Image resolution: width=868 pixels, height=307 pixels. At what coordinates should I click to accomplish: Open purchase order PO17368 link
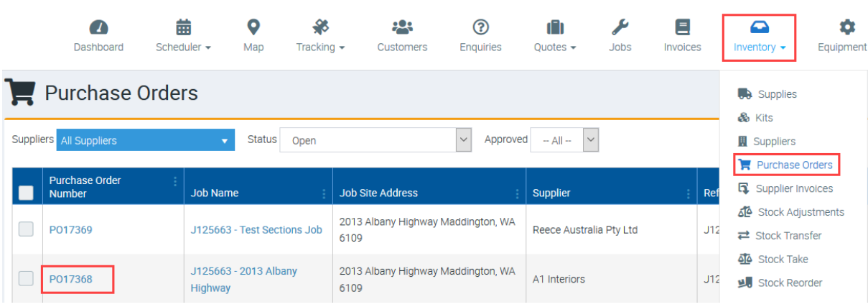[71, 279]
